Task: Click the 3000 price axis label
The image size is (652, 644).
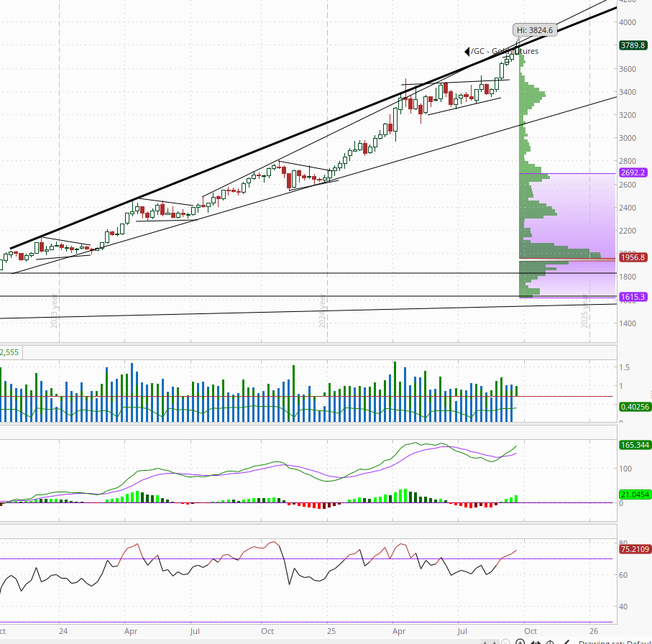Action: tap(628, 138)
